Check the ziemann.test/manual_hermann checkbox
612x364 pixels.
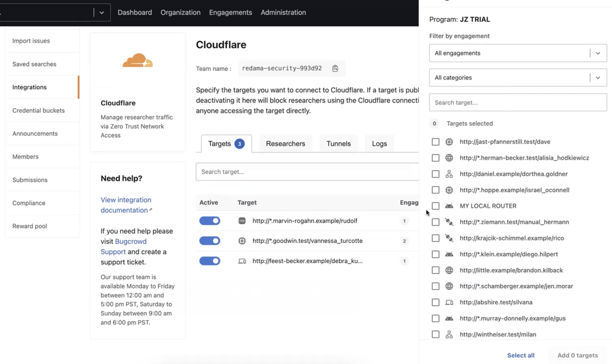(435, 222)
